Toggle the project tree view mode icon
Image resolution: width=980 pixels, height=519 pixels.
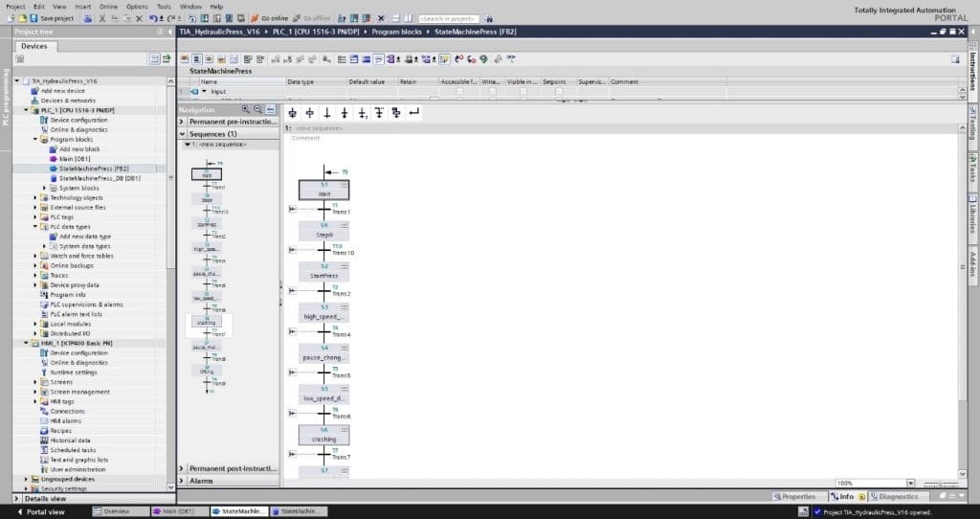tap(155, 58)
